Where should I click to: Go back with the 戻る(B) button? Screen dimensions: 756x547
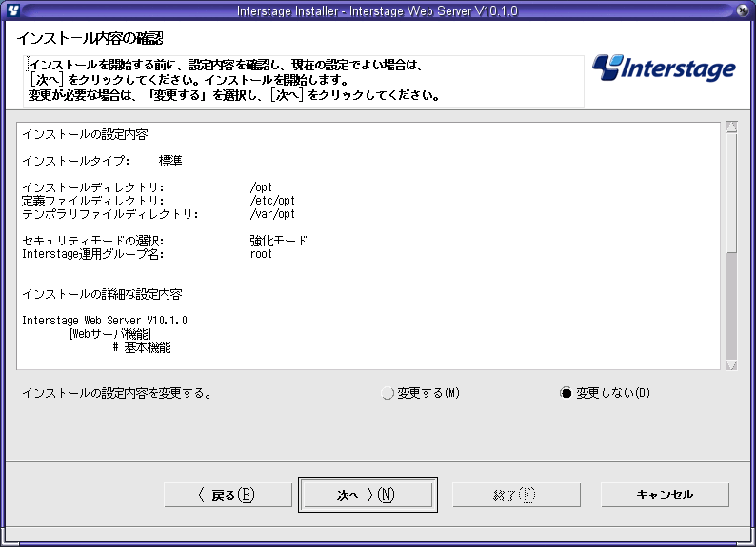(228, 495)
